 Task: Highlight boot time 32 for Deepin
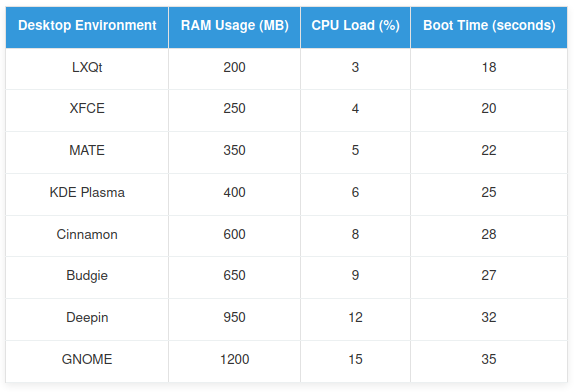[x=489, y=318]
